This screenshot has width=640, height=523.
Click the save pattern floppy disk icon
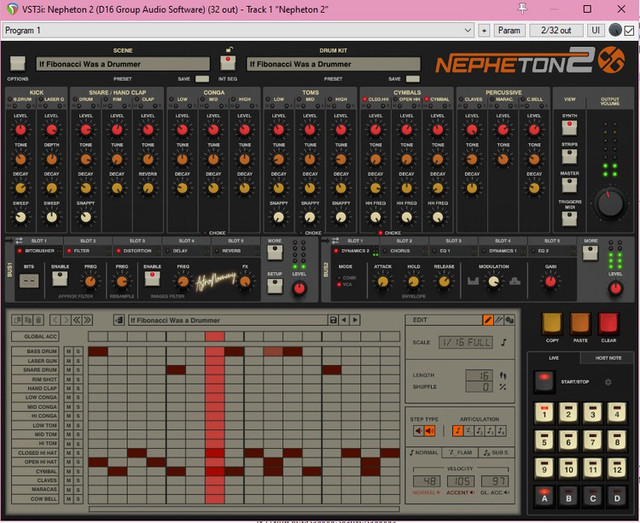(333, 320)
